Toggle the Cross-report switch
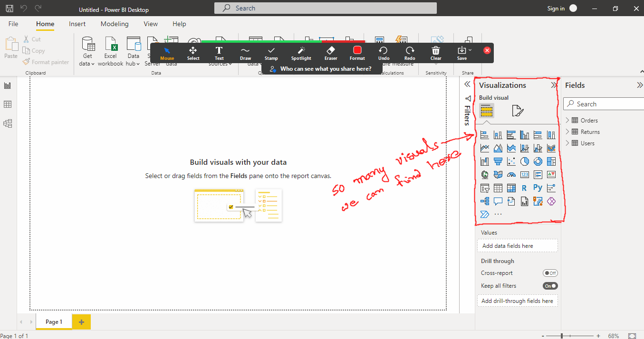644x339 pixels. [x=550, y=273]
